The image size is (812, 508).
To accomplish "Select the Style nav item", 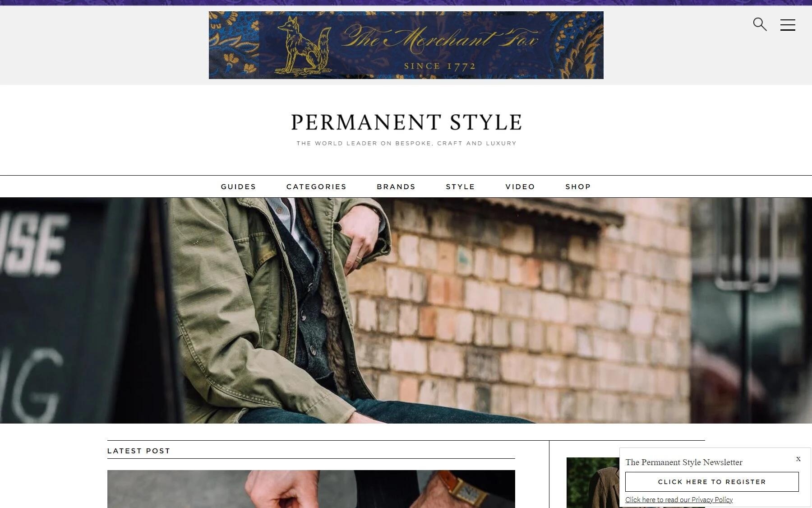I will (460, 186).
